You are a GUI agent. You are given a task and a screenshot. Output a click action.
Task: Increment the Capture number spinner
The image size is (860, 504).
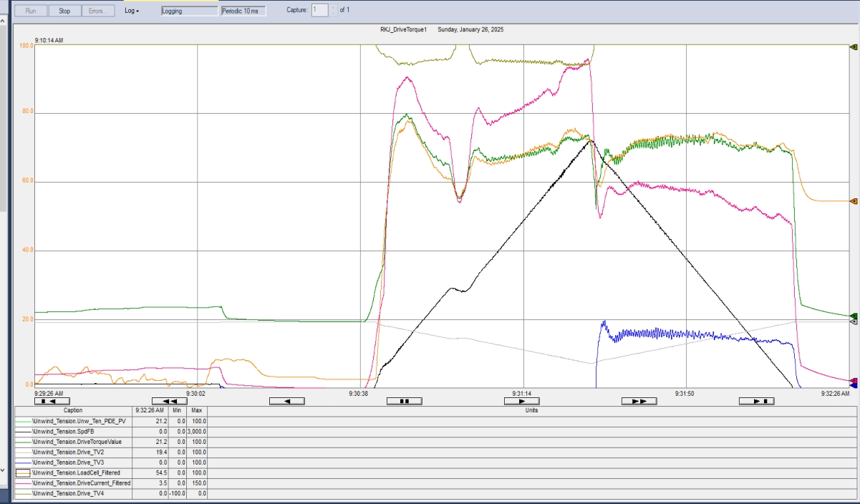tap(333, 8)
